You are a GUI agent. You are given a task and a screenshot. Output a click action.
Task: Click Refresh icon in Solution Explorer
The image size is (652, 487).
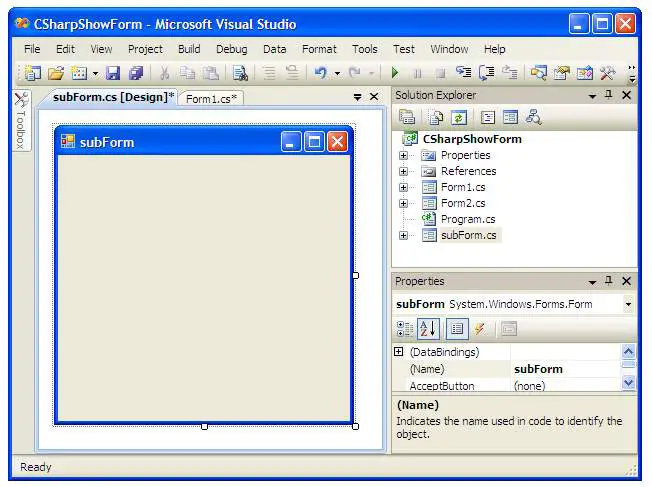click(458, 118)
